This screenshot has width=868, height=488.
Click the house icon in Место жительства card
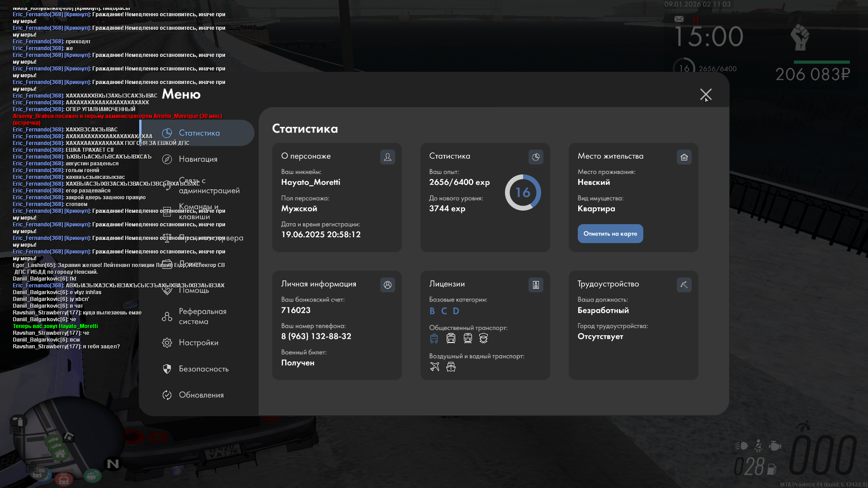[x=684, y=157]
